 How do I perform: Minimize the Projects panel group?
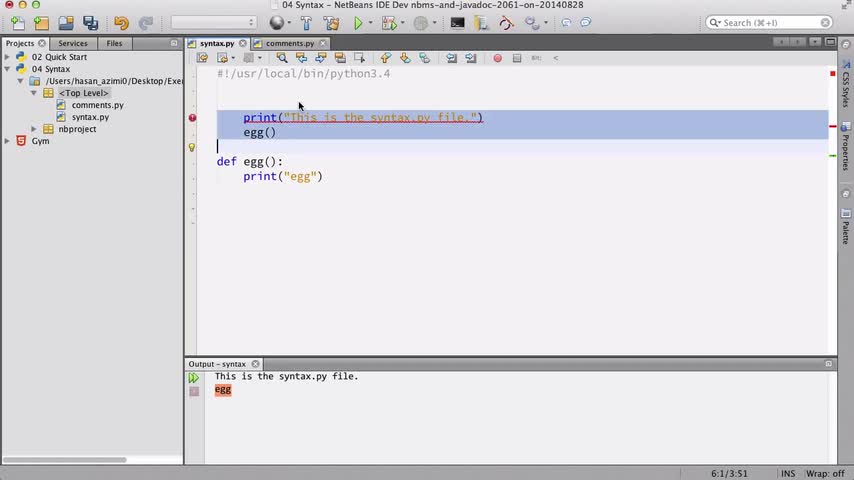point(174,43)
